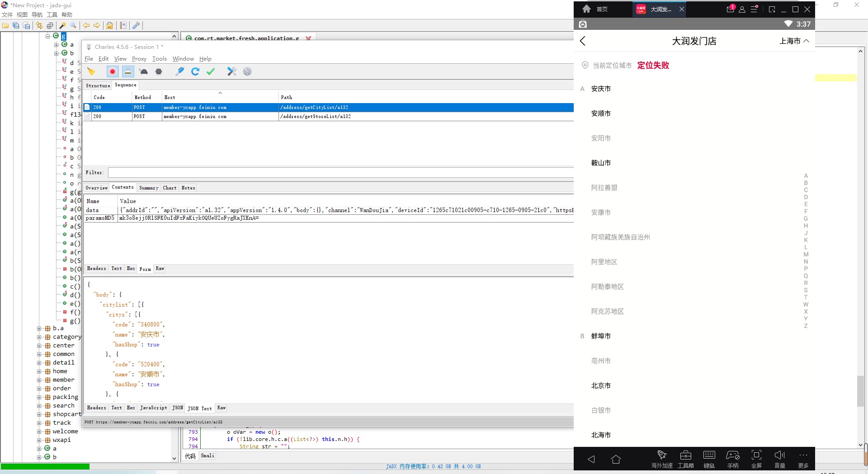
Task: Click the Charles green validate checkmark
Action: point(211,71)
